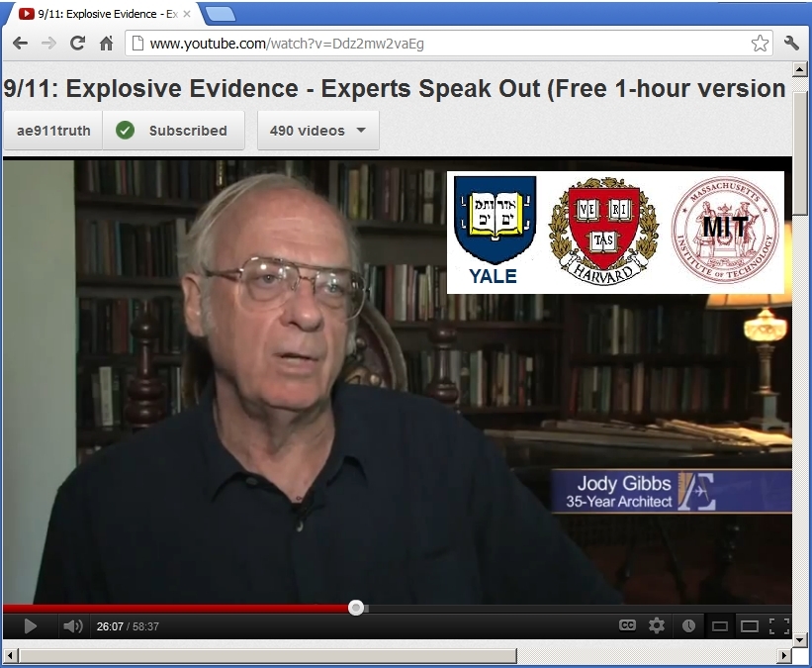812x668 pixels.
Task: Open a new browser tab
Action: point(221,14)
